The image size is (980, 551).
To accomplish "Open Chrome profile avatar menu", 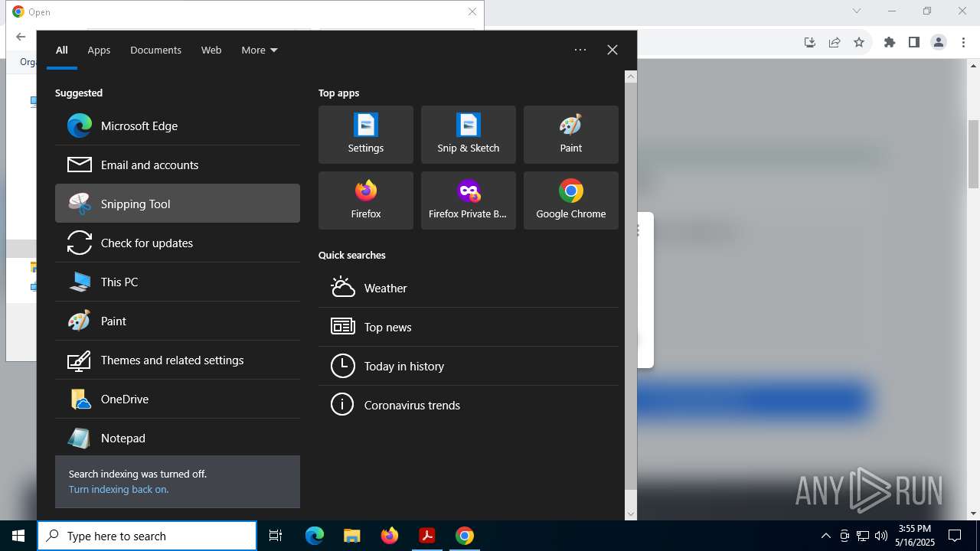I will tap(939, 42).
